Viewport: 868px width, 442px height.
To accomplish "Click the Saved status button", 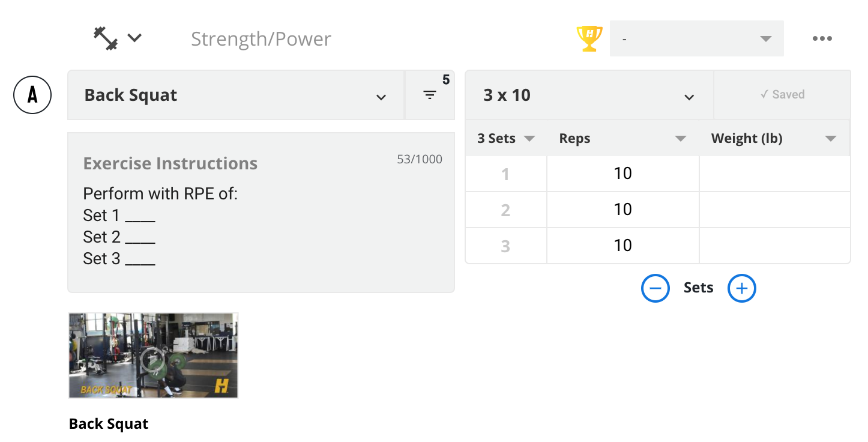I will click(x=782, y=95).
